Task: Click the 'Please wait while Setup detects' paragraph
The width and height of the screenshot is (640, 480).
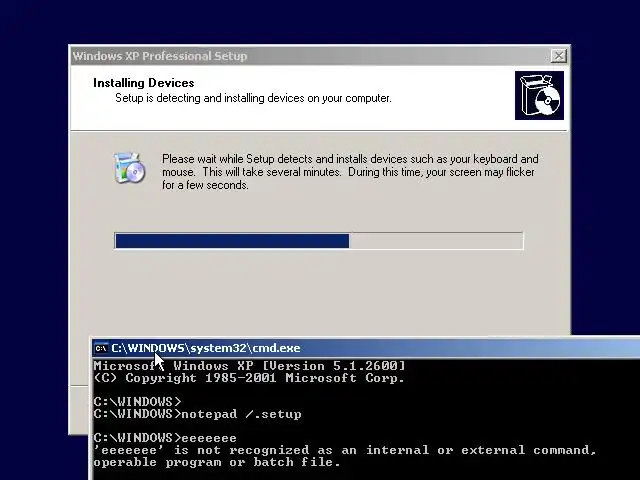Action: pos(350,172)
